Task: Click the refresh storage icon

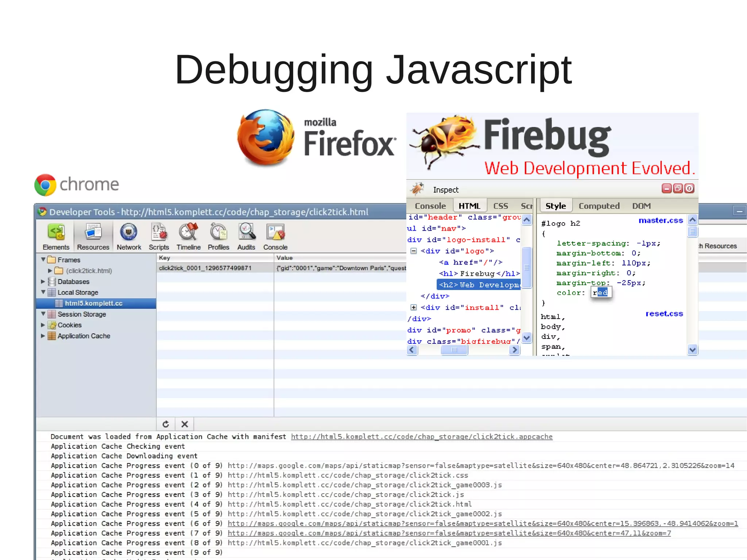Action: pyautogui.click(x=166, y=424)
